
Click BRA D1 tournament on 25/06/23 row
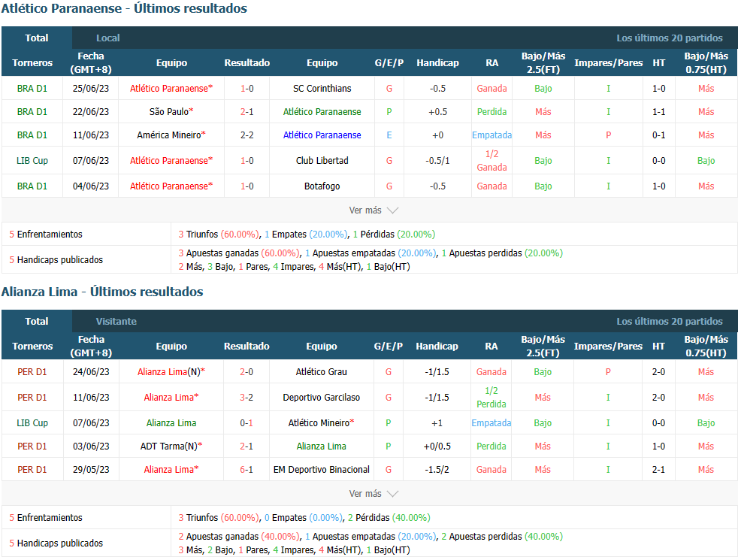[32, 89]
